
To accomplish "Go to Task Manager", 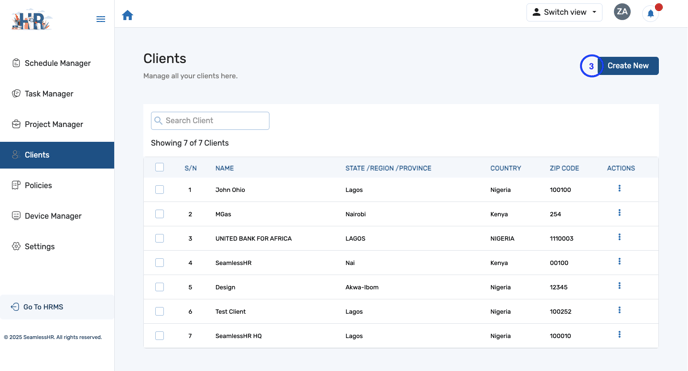I will pyautogui.click(x=57, y=93).
